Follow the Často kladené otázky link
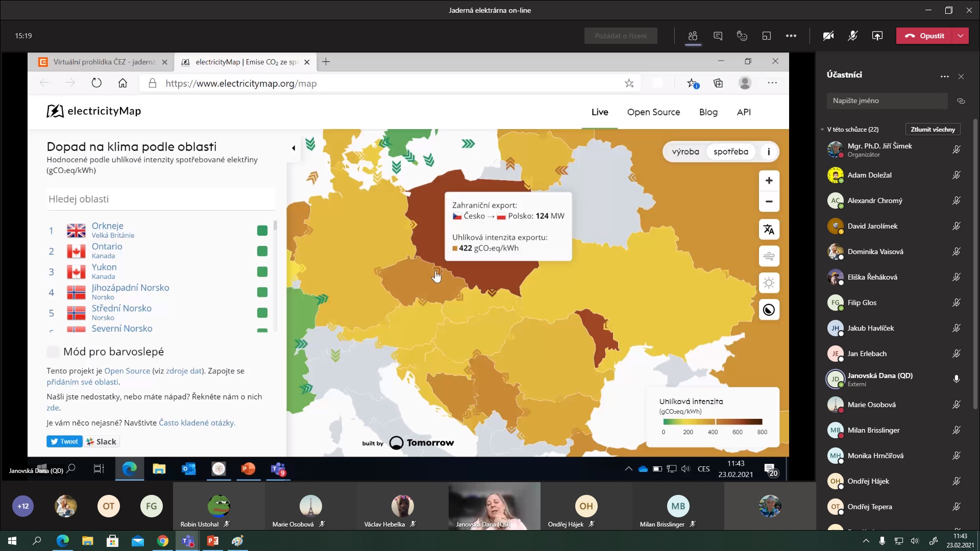The height and width of the screenshot is (551, 980). click(x=197, y=422)
